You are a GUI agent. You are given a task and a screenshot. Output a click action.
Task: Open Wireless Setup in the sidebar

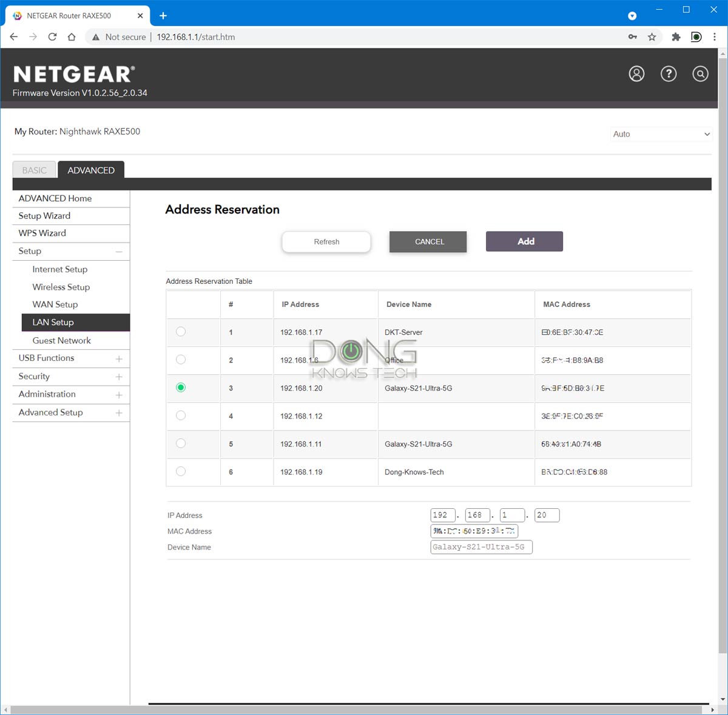[x=61, y=287]
